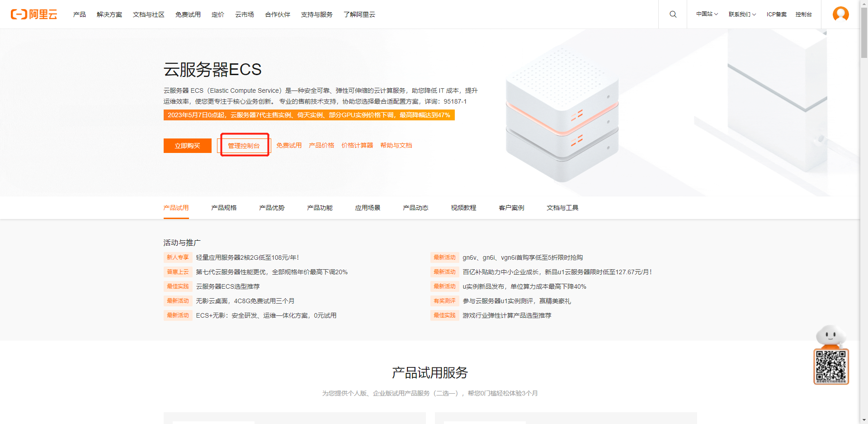Open gn6v、gn6i、vgn6i首购 discount link

tap(523, 257)
